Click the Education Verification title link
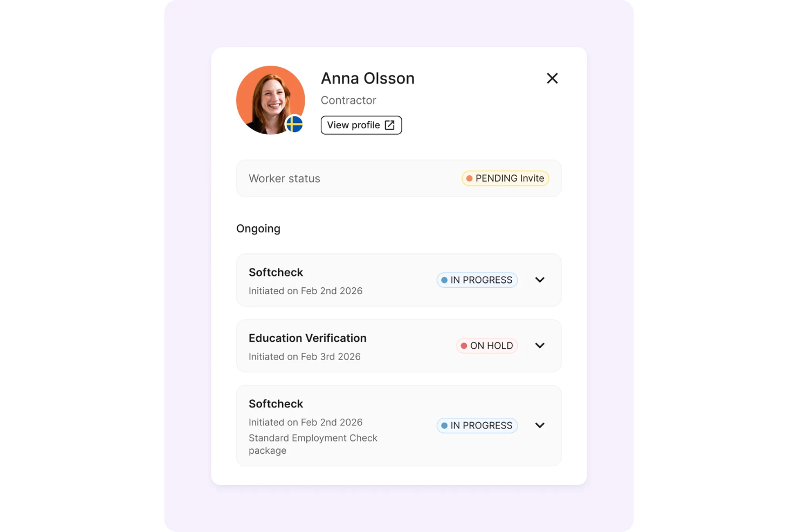The width and height of the screenshot is (798, 532). (x=307, y=338)
